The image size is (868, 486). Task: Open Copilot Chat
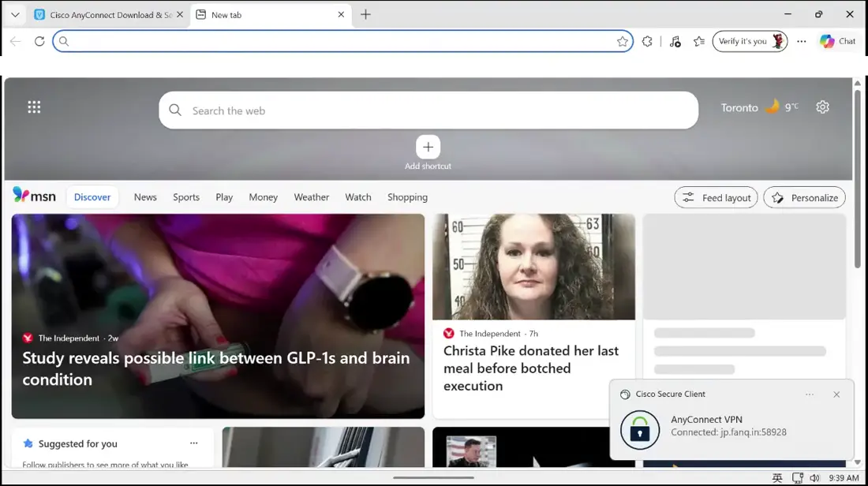(838, 41)
